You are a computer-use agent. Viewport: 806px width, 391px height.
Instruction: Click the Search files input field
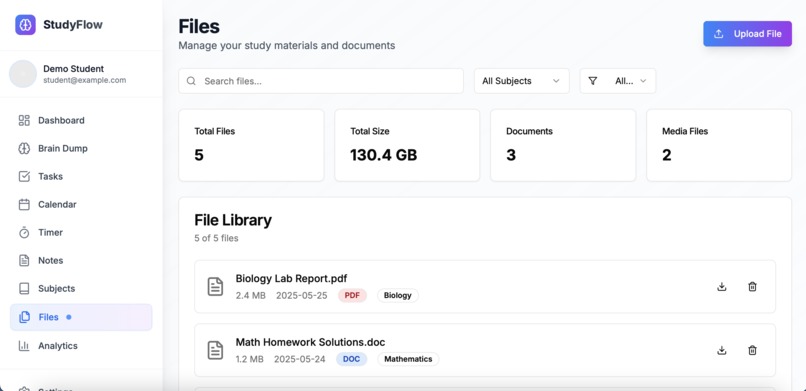[x=321, y=81]
